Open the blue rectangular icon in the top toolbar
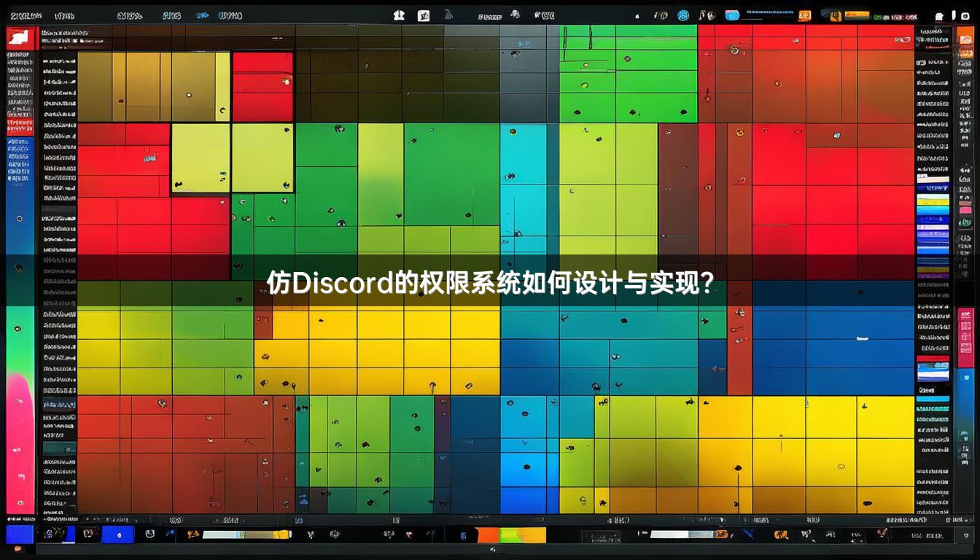Image resolution: width=980 pixels, height=560 pixels. click(732, 15)
